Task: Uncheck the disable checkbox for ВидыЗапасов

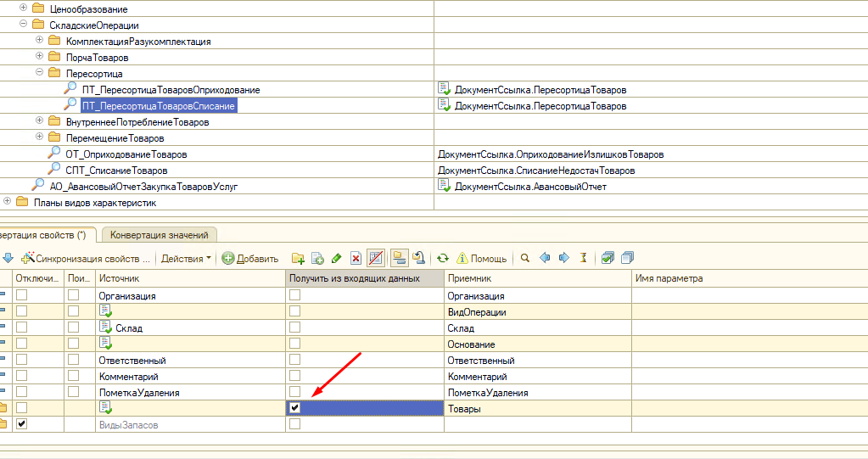Action: [x=22, y=424]
